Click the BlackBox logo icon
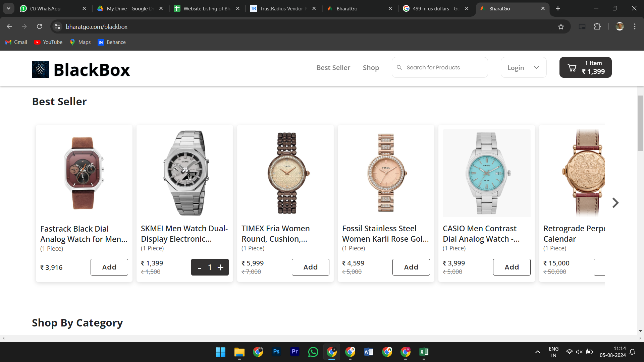This screenshot has width=644, height=362. point(41,69)
